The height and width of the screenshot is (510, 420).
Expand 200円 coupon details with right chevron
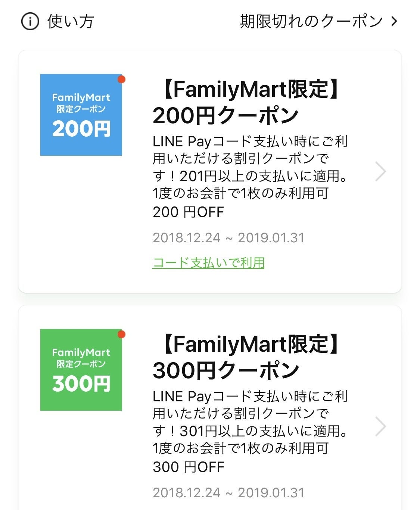pyautogui.click(x=380, y=172)
